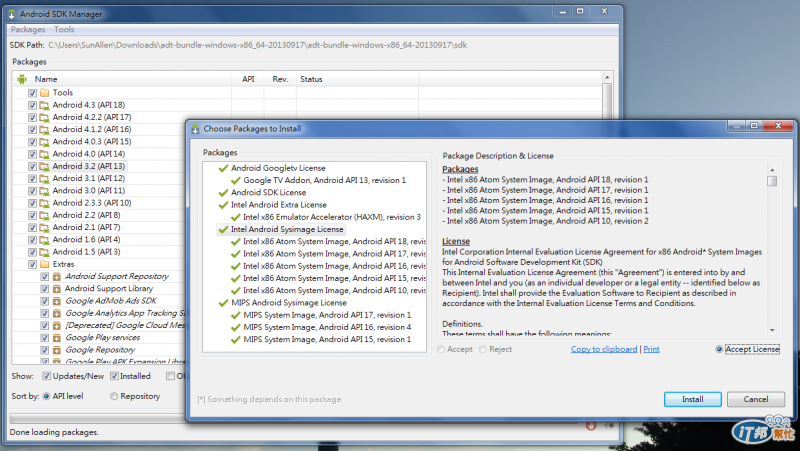800x451 pixels.
Task: Click the green check beside Intel Android Sysimage License
Action: click(x=223, y=230)
